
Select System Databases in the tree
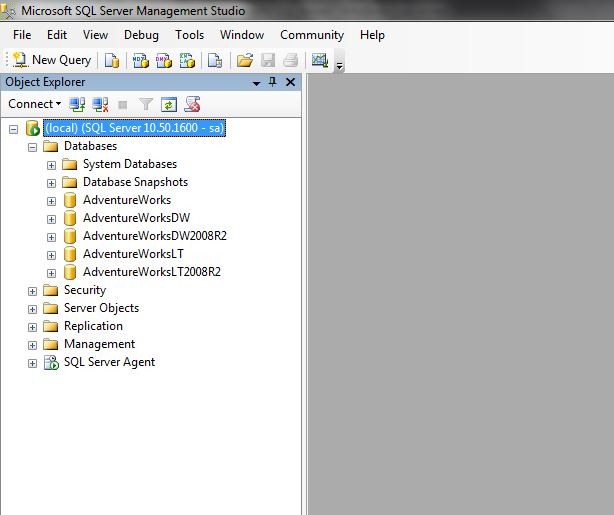pos(130,164)
